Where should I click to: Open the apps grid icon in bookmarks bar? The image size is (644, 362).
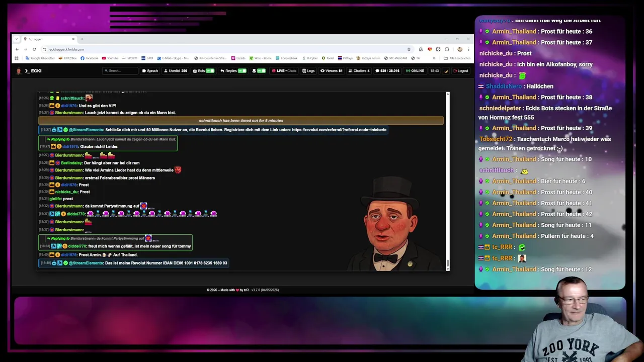pyautogui.click(x=17, y=58)
